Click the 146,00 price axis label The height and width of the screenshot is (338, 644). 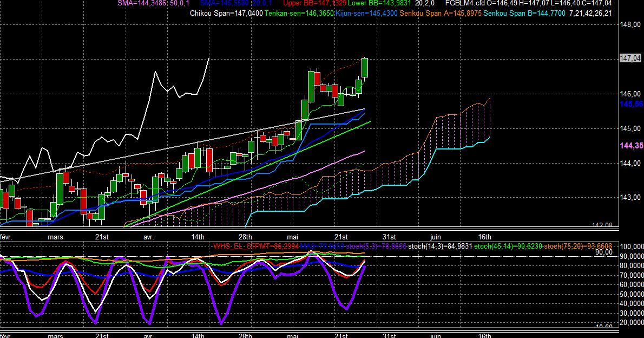(630, 94)
